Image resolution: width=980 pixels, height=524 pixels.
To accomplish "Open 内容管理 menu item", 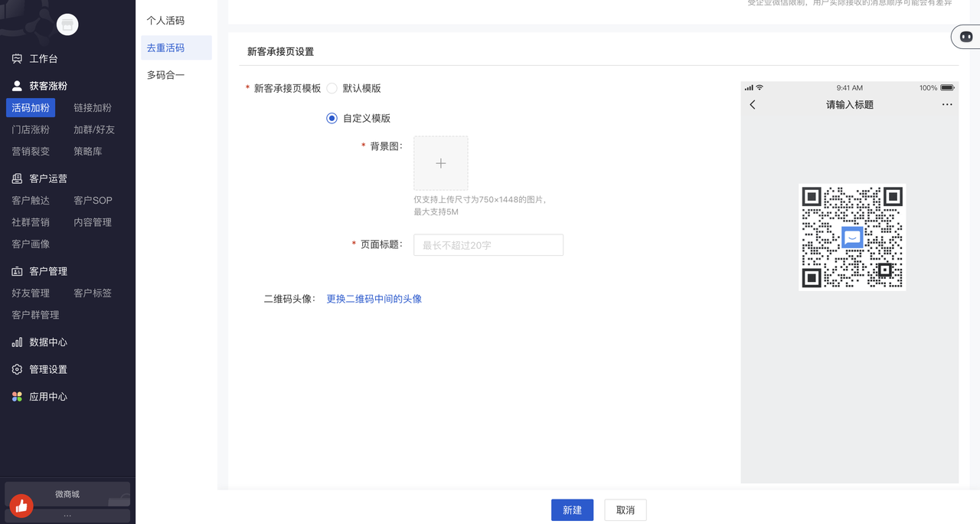I will point(93,222).
